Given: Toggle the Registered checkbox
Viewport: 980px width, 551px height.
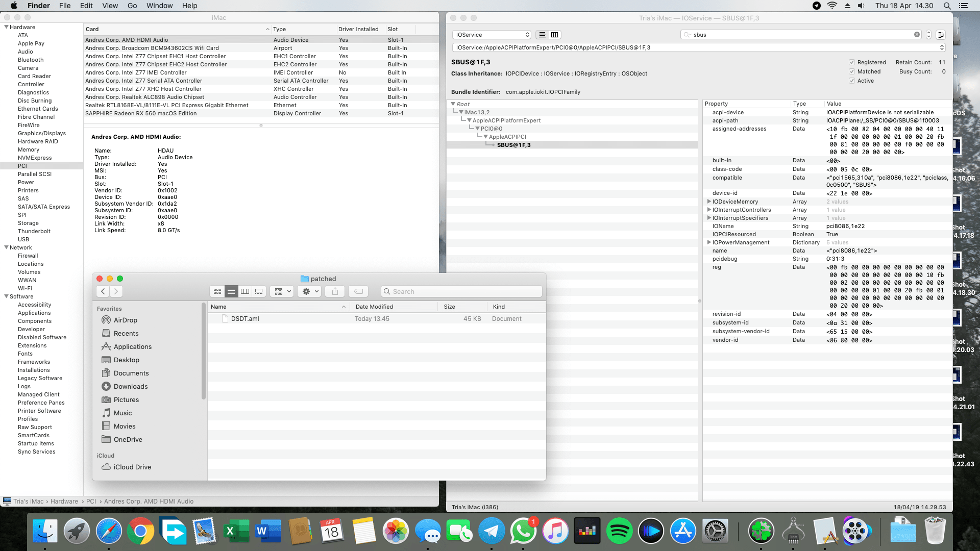Looking at the screenshot, I should [x=851, y=62].
